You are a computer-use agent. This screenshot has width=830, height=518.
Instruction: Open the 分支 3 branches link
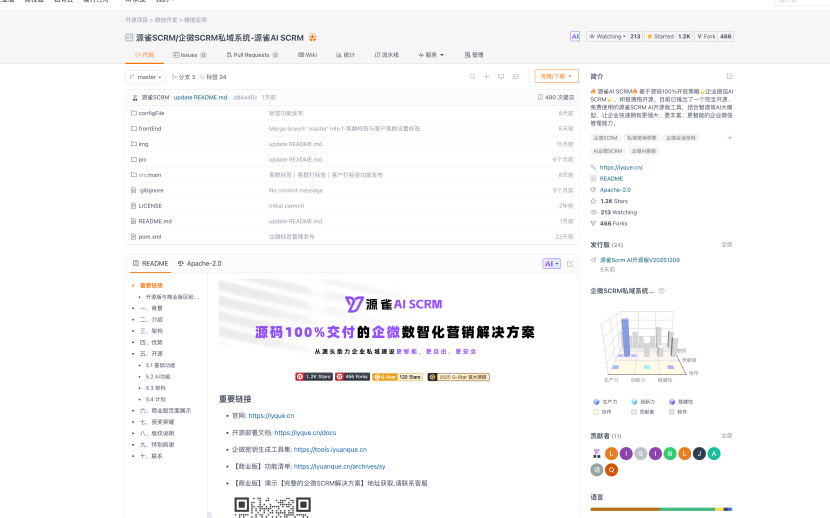[x=184, y=77]
